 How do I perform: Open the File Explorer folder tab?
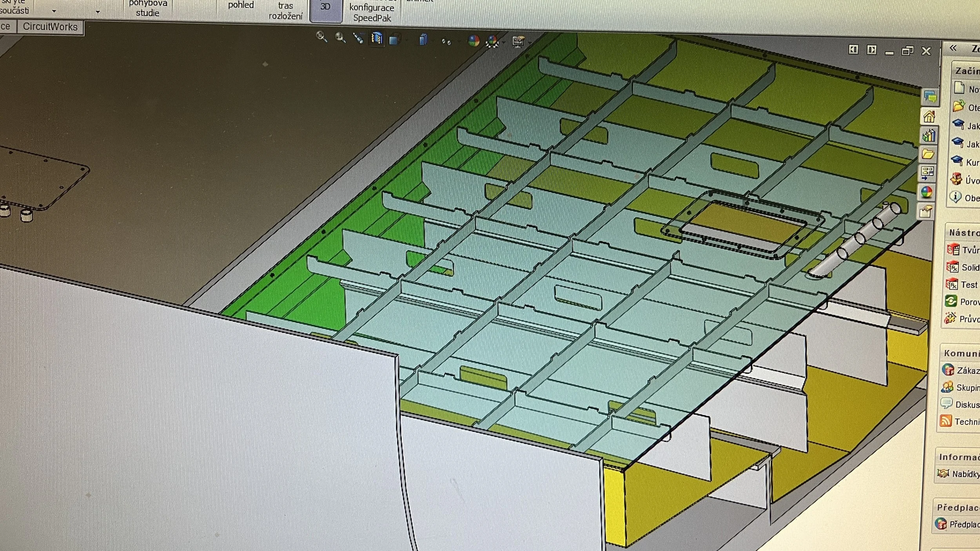[x=928, y=154]
